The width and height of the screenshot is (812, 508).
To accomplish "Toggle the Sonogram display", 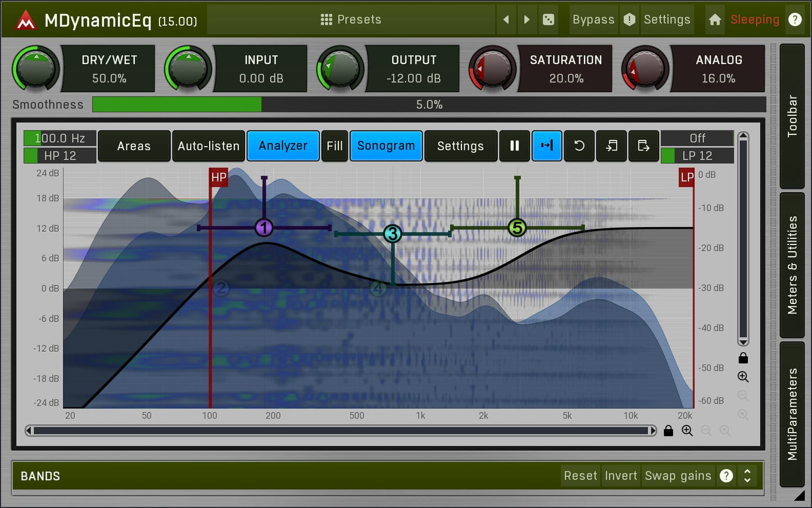I will [386, 146].
